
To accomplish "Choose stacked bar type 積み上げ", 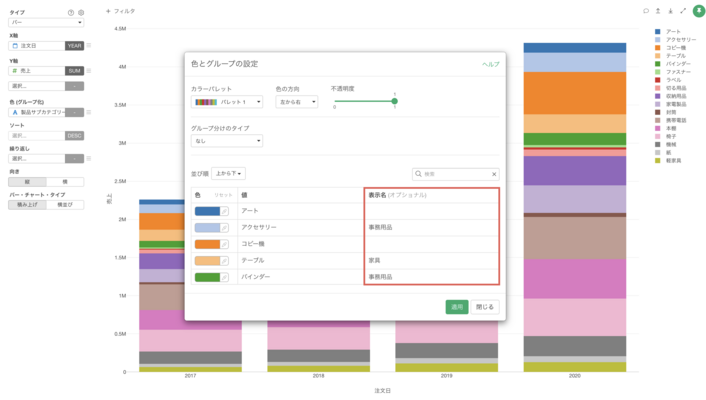I will pyautogui.click(x=27, y=205).
